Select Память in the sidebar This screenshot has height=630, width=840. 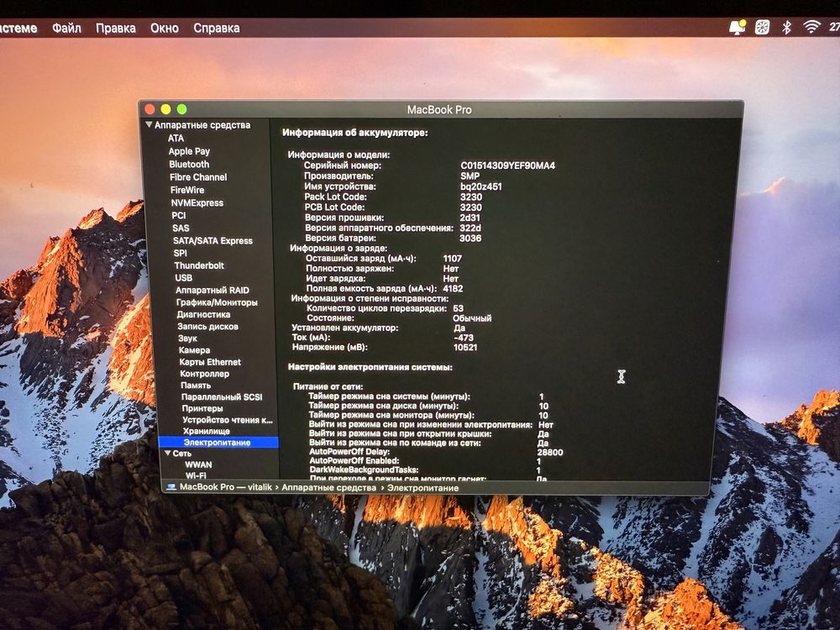(196, 386)
